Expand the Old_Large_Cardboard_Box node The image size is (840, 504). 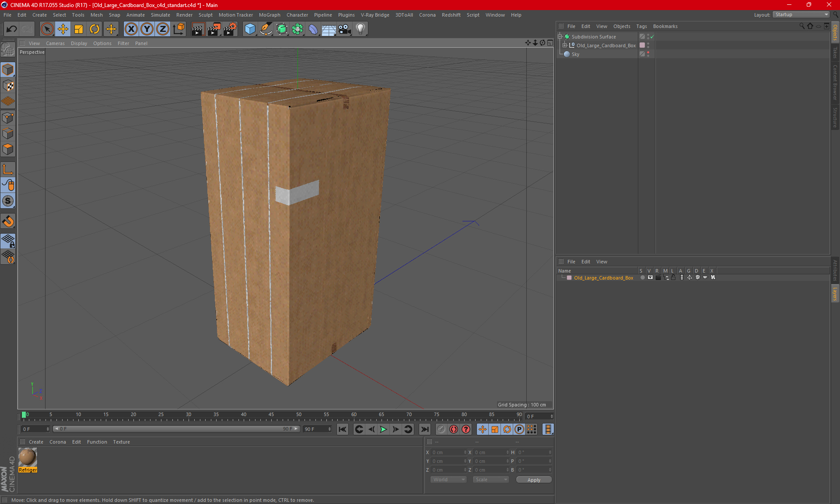click(x=564, y=45)
